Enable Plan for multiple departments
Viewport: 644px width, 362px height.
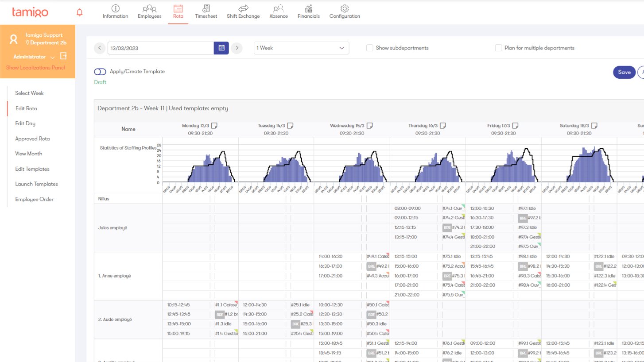498,48
